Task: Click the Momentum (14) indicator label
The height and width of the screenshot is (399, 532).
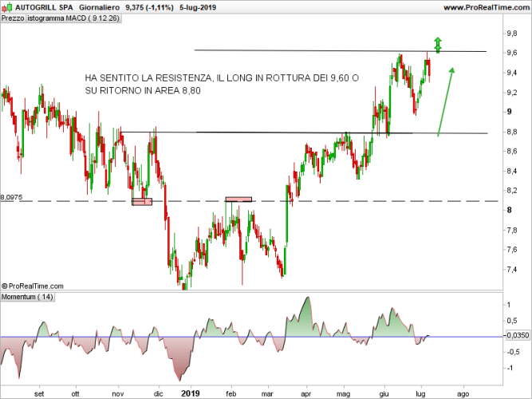Action: pos(28,297)
